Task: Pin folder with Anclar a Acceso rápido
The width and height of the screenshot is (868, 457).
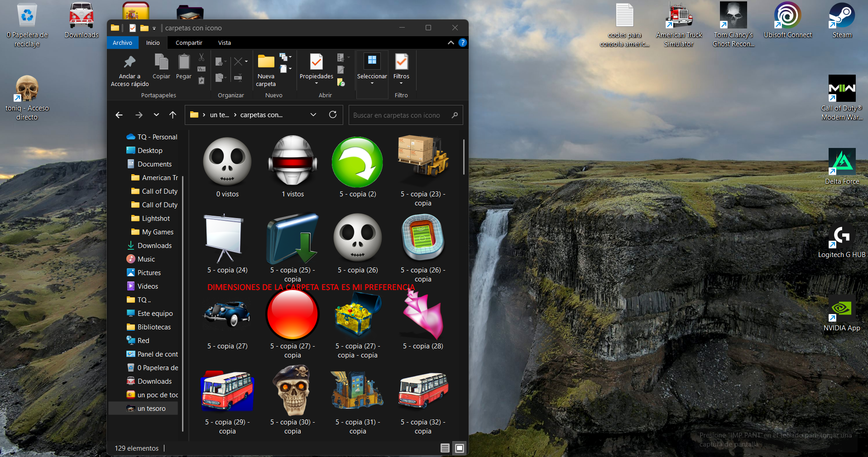Action: click(129, 71)
